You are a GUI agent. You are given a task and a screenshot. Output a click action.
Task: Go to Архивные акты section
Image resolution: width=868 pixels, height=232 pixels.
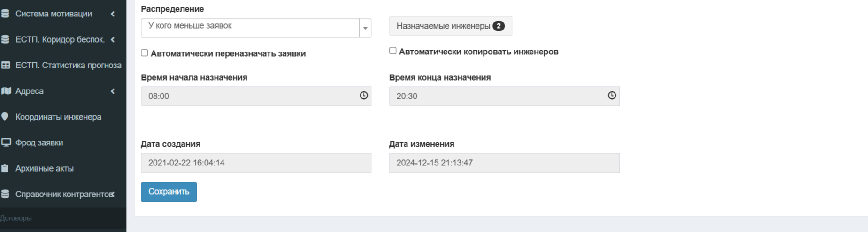point(45,168)
